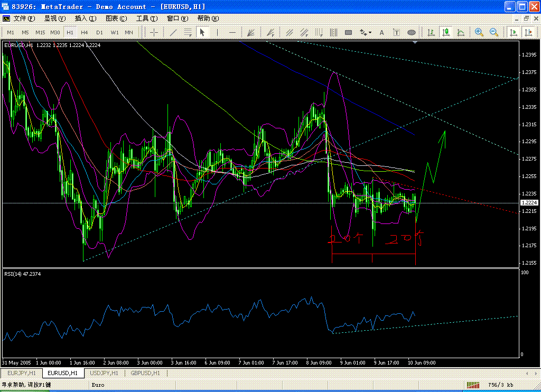The width and height of the screenshot is (541, 392).
Task: Select the Gann fan tool
Action: [251, 32]
